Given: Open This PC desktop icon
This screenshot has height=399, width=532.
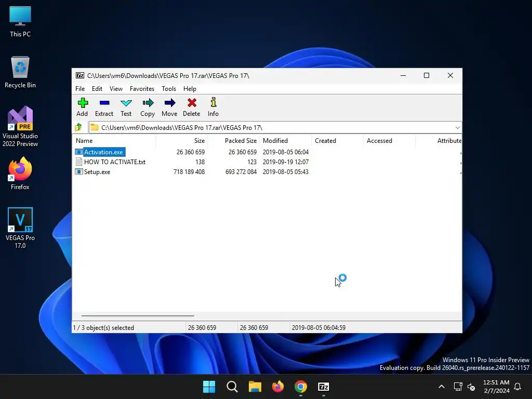Looking at the screenshot, I should (20, 22).
